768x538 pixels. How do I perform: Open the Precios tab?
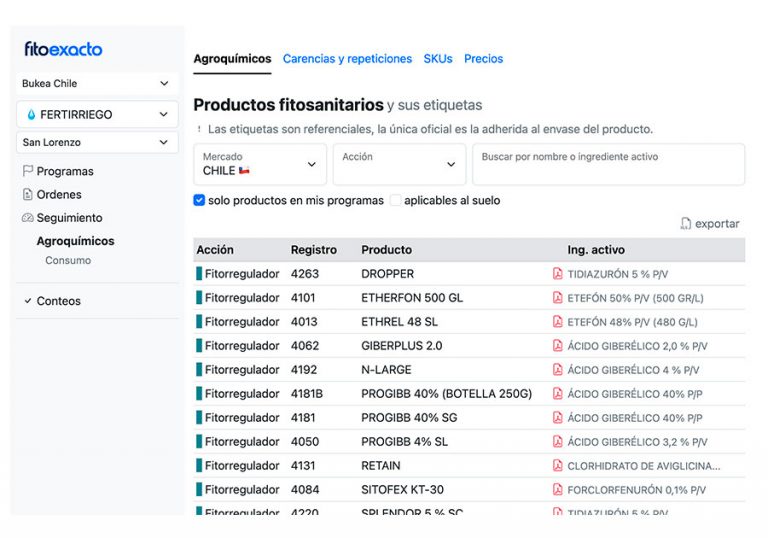(483, 59)
